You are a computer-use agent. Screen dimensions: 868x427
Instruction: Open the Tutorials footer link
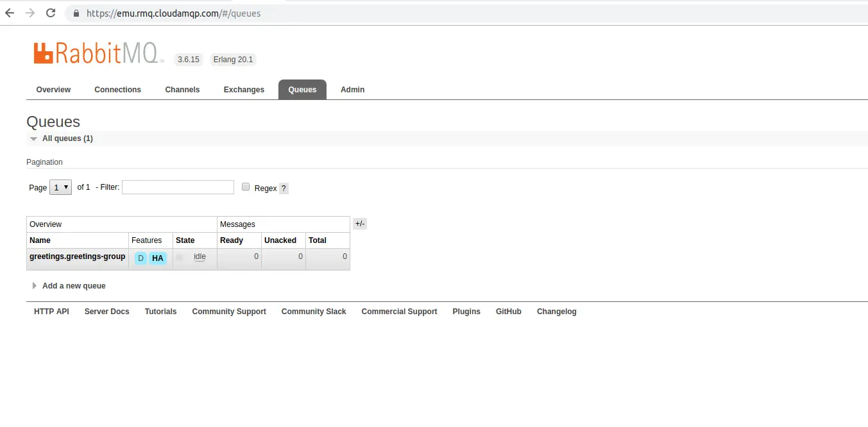(160, 312)
